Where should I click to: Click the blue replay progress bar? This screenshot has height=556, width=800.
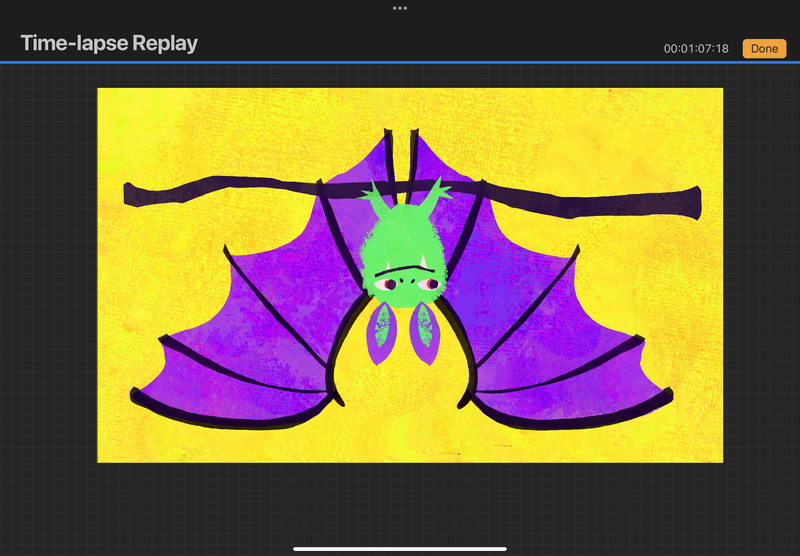pos(400,62)
